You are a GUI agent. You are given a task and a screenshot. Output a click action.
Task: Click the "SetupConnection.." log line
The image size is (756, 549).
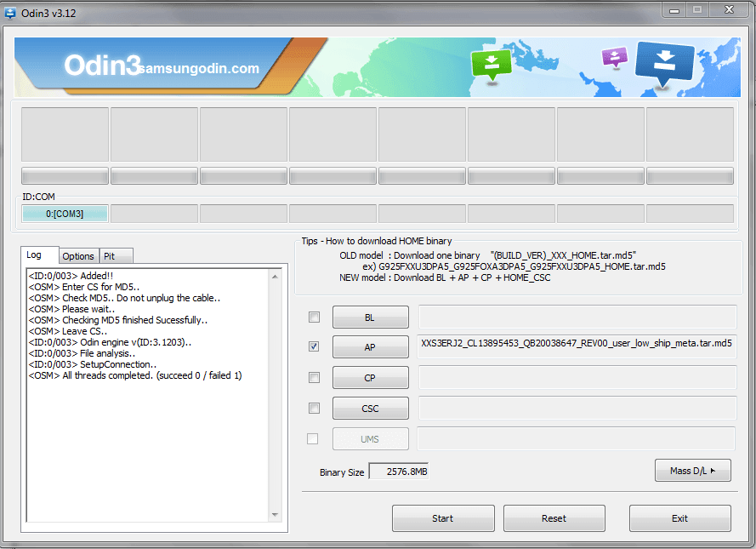tap(93, 364)
